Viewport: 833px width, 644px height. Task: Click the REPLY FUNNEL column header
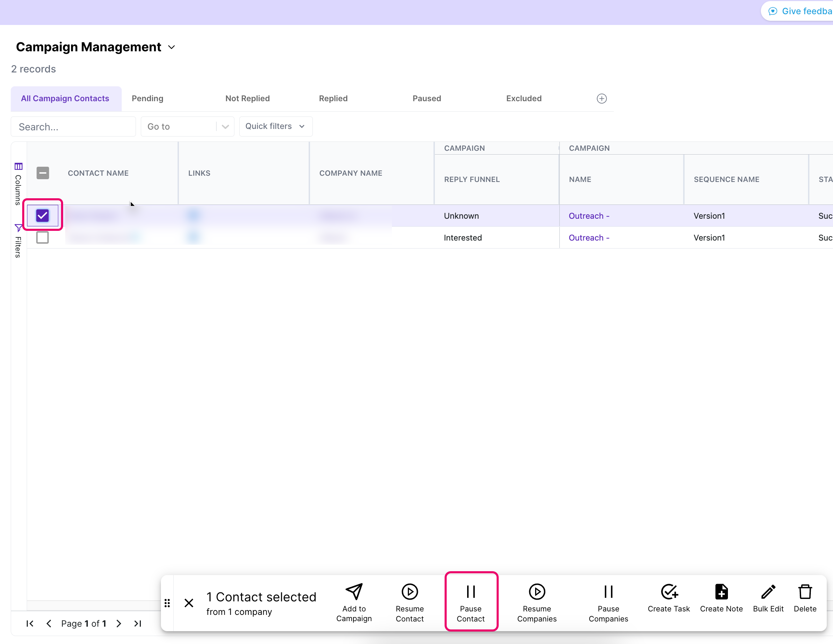click(472, 179)
